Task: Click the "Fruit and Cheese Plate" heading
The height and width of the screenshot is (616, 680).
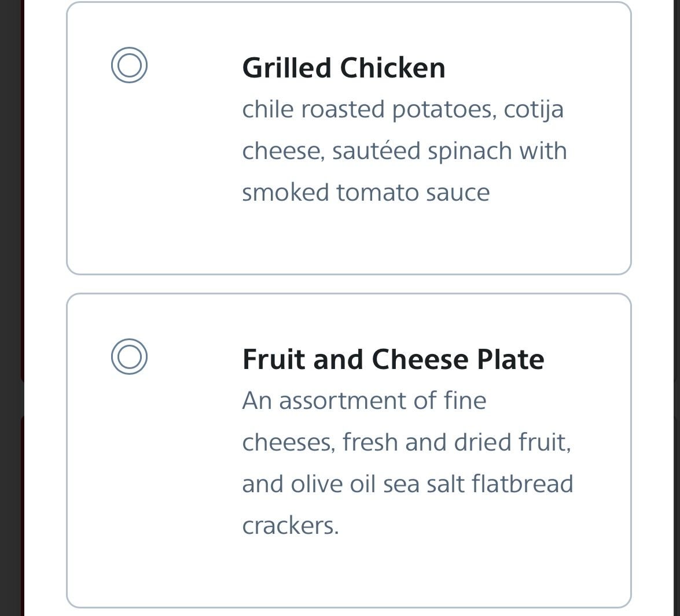Action: click(393, 359)
